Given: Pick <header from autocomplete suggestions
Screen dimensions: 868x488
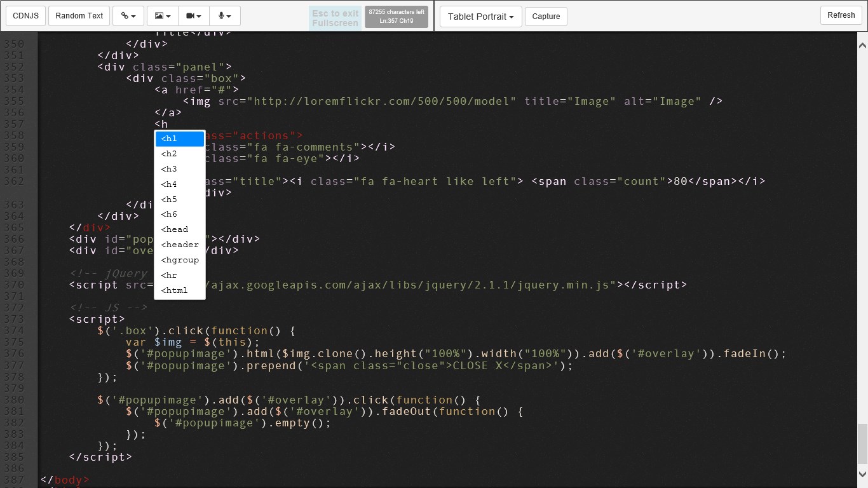Looking at the screenshot, I should click(x=180, y=245).
